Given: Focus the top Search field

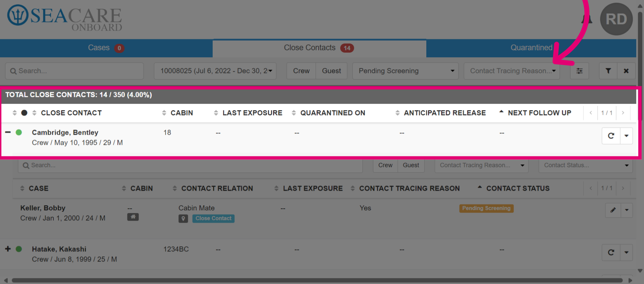Looking at the screenshot, I should click(74, 71).
